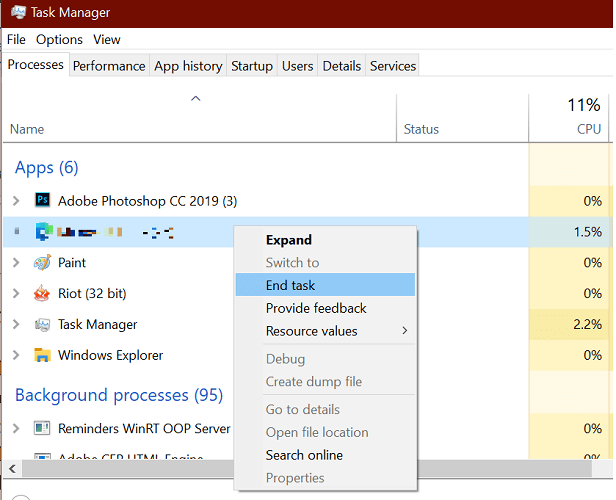Image resolution: width=616 pixels, height=500 pixels.
Task: Open the Resource values submenu arrow
Action: click(405, 331)
